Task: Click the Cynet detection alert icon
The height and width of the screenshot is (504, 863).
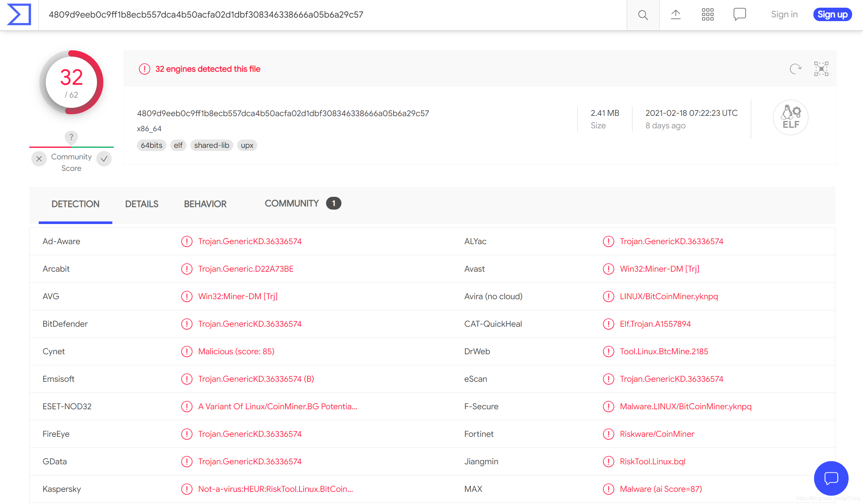Action: (187, 351)
